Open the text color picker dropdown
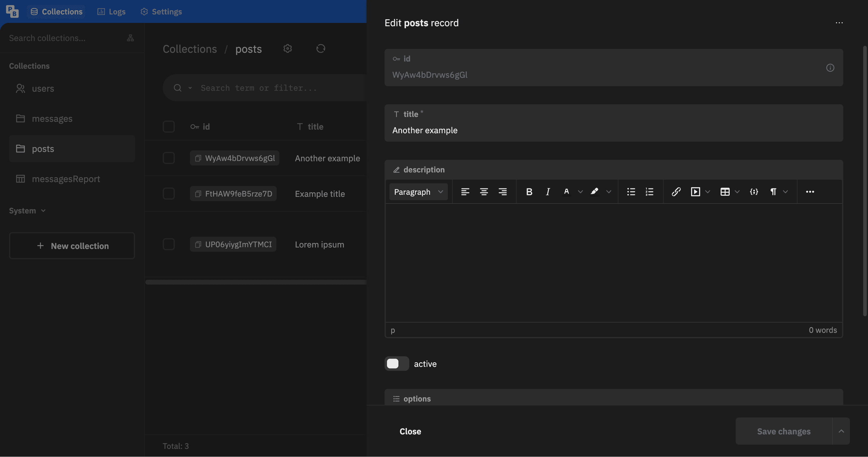This screenshot has width=868, height=457. 580,192
